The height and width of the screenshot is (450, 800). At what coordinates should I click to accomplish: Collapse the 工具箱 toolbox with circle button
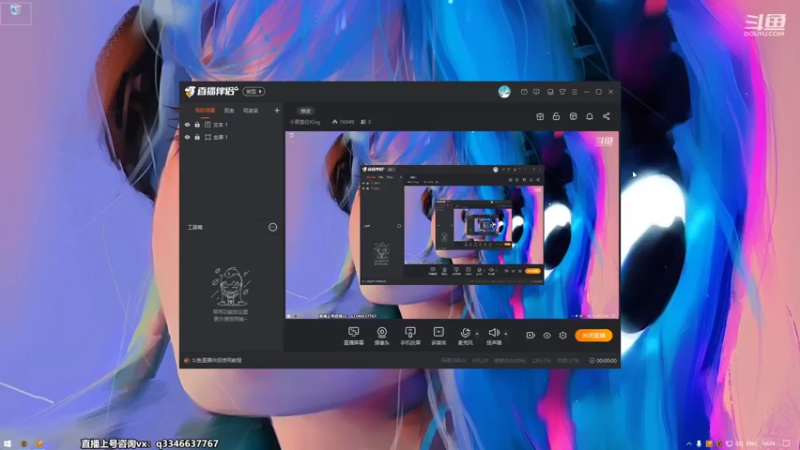(x=273, y=227)
